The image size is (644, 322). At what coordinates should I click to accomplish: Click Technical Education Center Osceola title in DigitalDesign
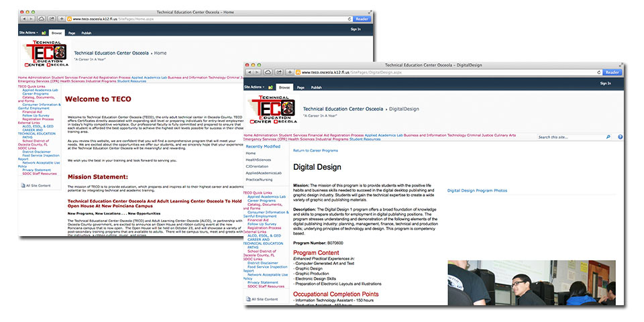(343, 109)
